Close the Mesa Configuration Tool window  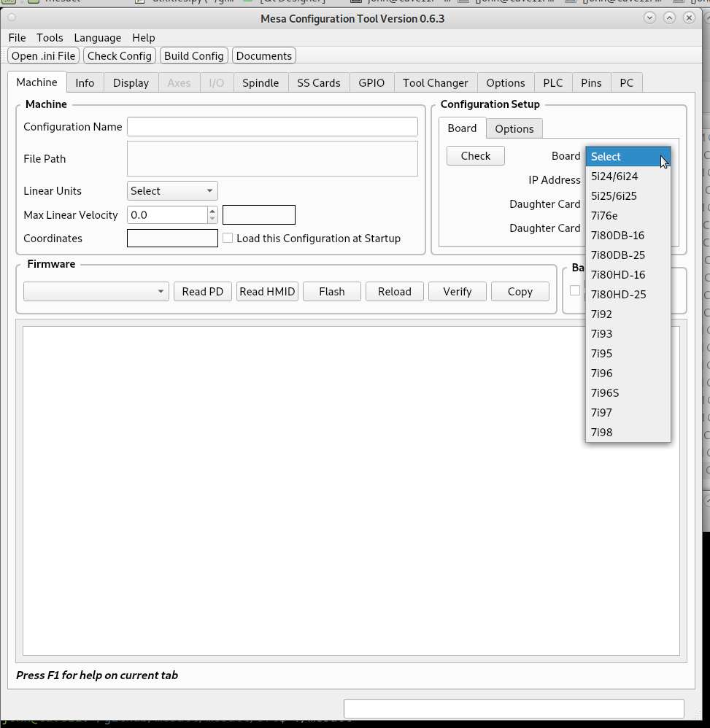(689, 18)
